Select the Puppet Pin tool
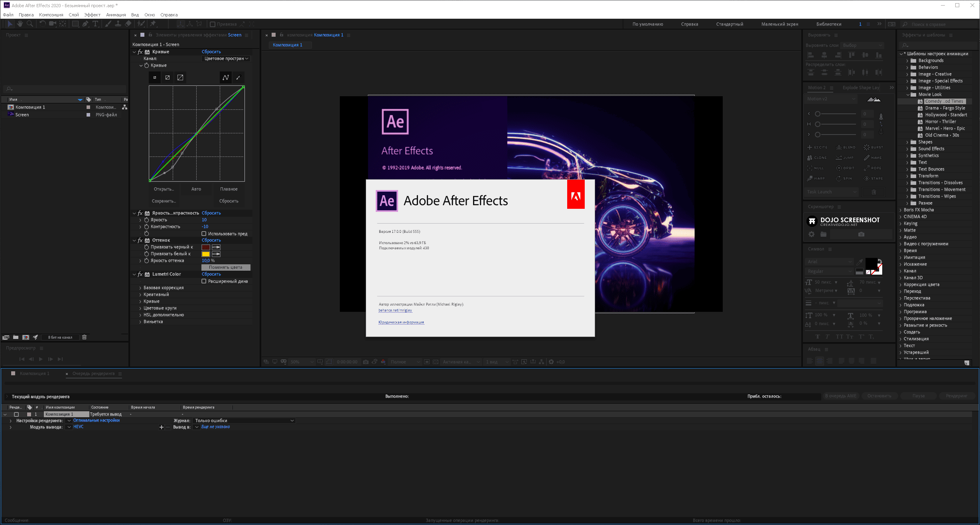Screen dimensions: 980x525 (153, 24)
